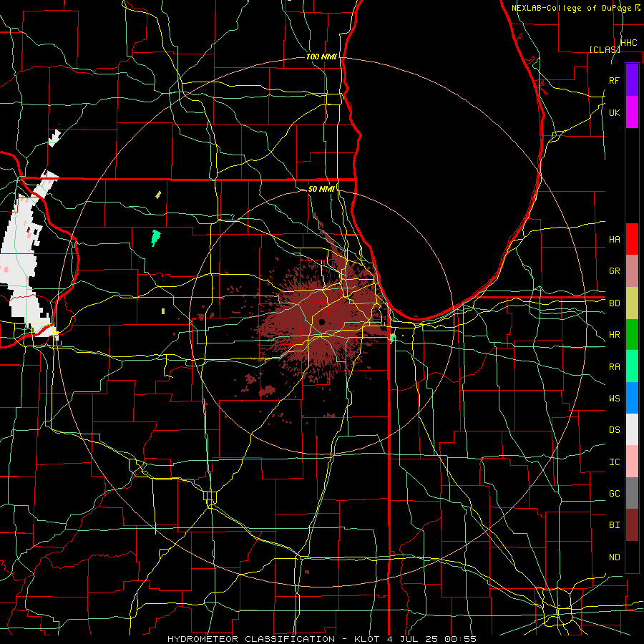Viewport: 644px width, 644px height.
Task: Click the 'HA' legend label
Action: pyautogui.click(x=614, y=240)
